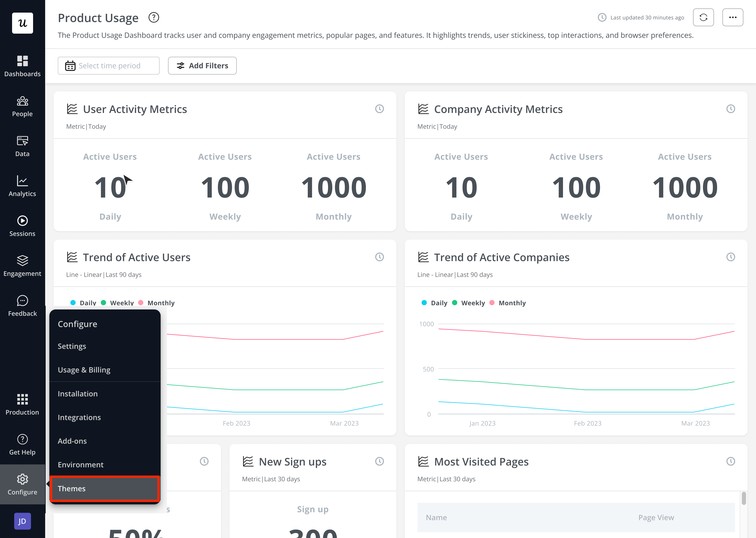756x538 pixels.
Task: Switch the Production environment selector
Action: [22, 405]
